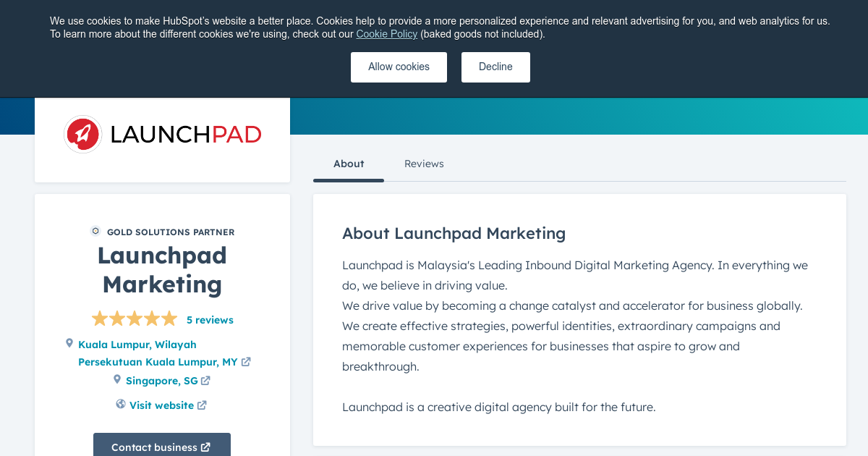
Task: Click the map pin icon beside Singapore
Action: pyautogui.click(x=117, y=379)
